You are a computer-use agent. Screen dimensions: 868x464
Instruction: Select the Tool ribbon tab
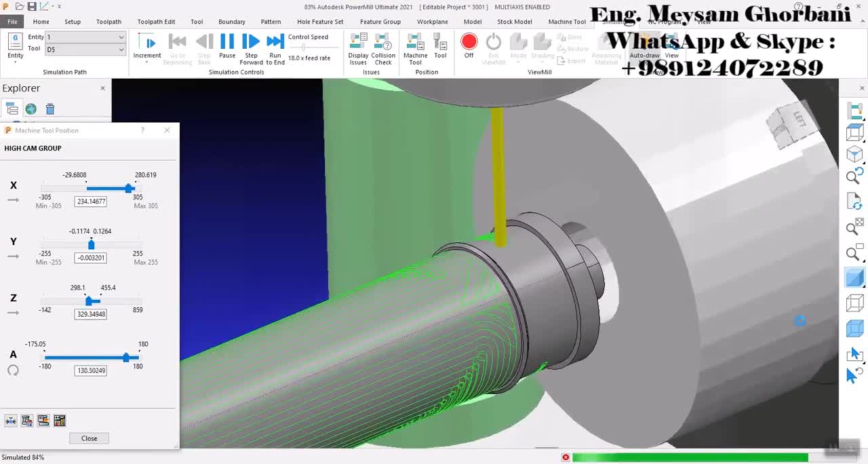pos(197,22)
